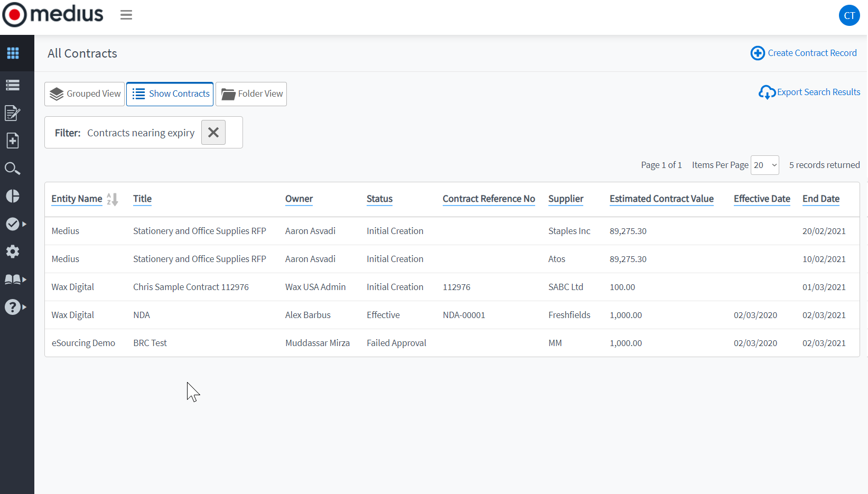This screenshot has height=494, width=868.
Task: Click the Create Contract Record link
Action: pos(812,53)
